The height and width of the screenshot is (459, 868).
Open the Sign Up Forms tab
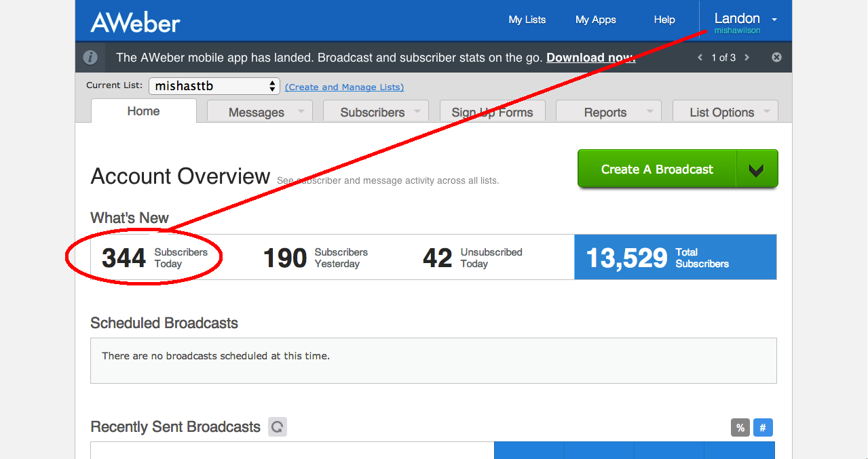(x=492, y=113)
